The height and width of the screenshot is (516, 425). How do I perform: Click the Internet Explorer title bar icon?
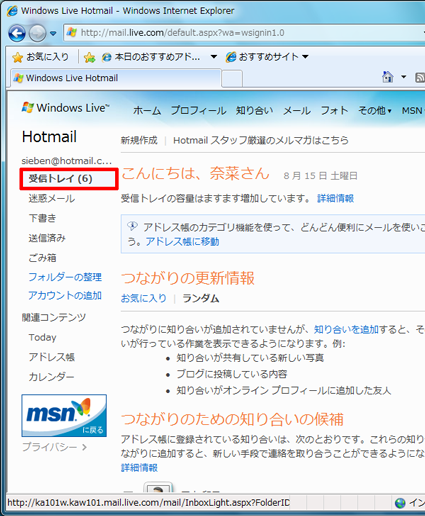pyautogui.click(x=12, y=11)
